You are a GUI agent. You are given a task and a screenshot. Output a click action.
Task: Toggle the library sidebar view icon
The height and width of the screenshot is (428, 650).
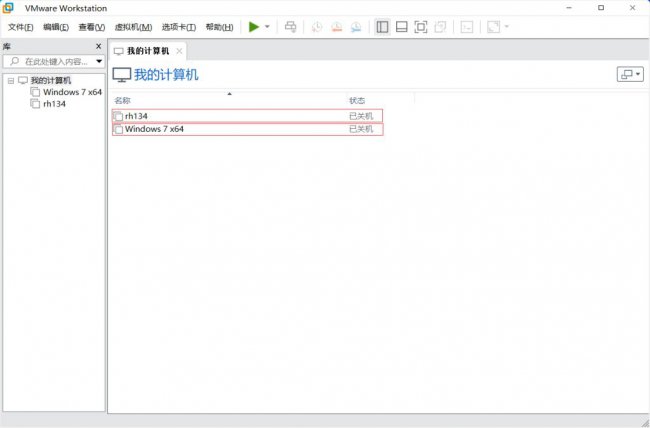pyautogui.click(x=382, y=27)
